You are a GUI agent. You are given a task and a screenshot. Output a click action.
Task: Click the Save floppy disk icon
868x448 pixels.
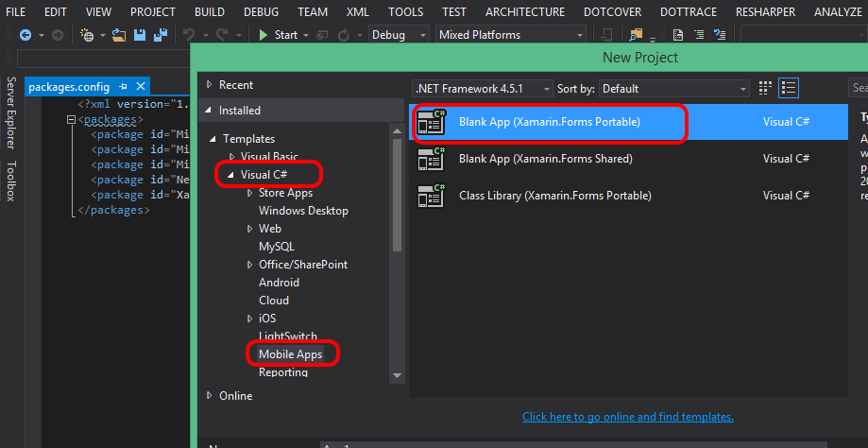(x=140, y=35)
